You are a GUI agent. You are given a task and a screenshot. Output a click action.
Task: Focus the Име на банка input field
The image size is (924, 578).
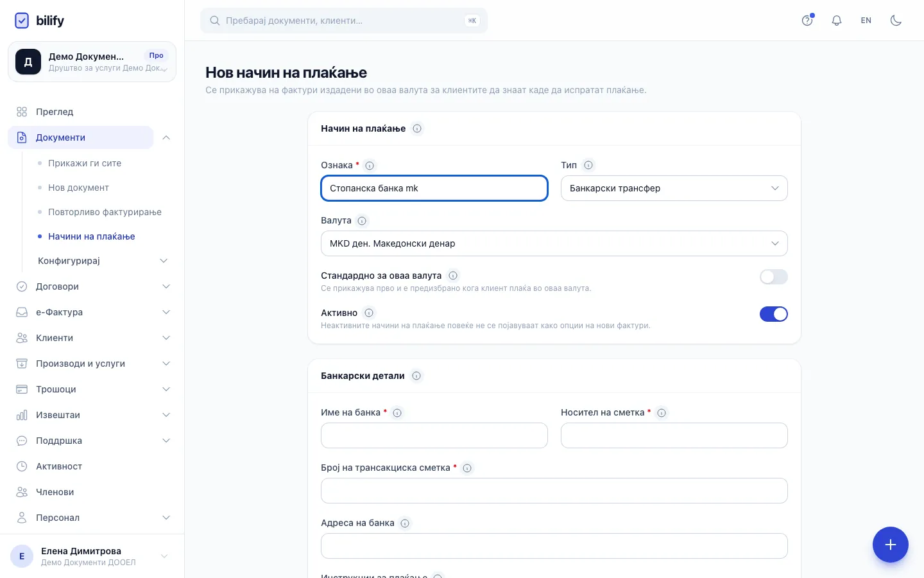(434, 435)
